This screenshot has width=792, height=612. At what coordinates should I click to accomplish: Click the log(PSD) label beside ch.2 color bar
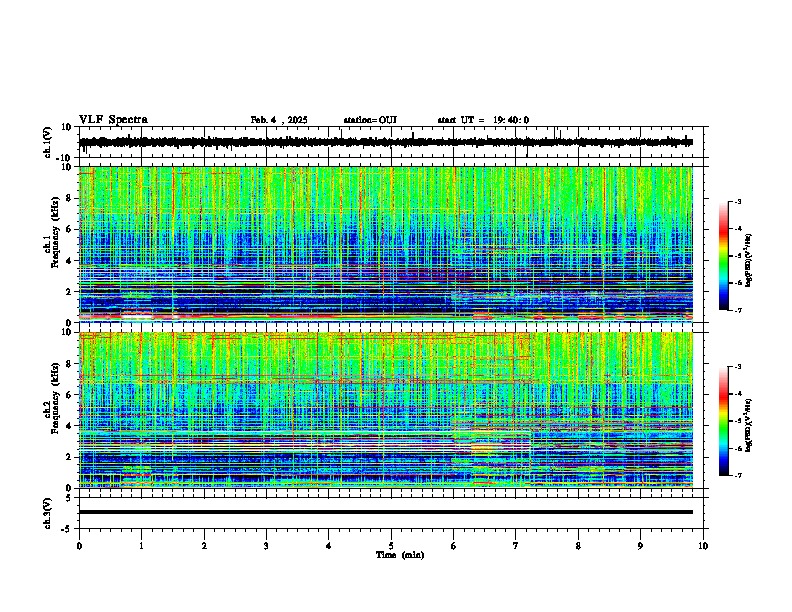[749, 425]
